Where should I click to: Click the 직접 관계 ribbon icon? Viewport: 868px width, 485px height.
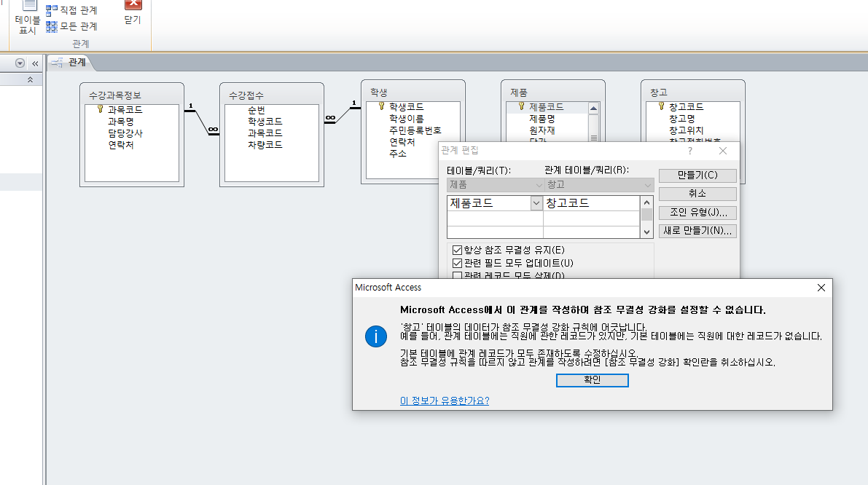point(52,10)
